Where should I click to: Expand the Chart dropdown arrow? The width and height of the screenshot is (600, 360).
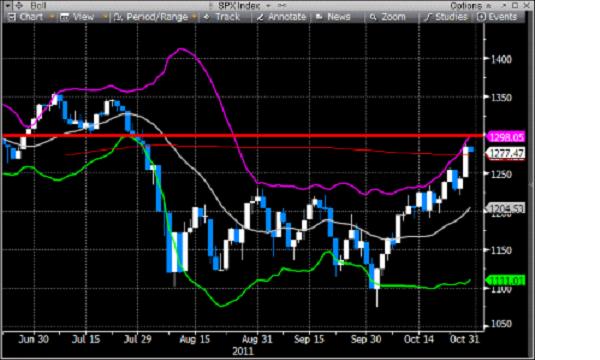[x=51, y=17]
